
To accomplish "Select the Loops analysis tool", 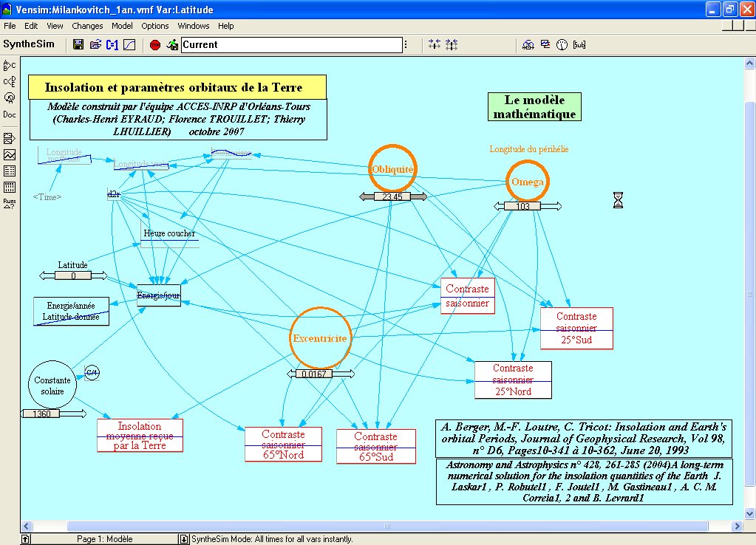I will pyautogui.click(x=9, y=97).
